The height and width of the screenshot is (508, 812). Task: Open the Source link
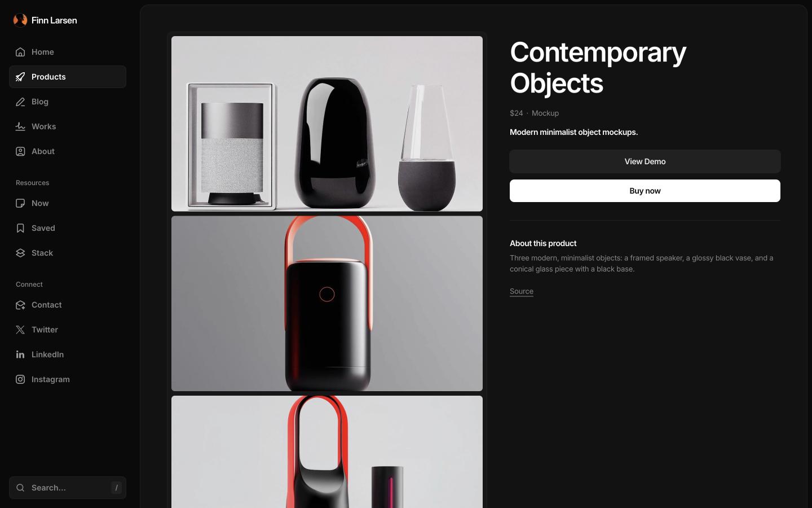(522, 291)
